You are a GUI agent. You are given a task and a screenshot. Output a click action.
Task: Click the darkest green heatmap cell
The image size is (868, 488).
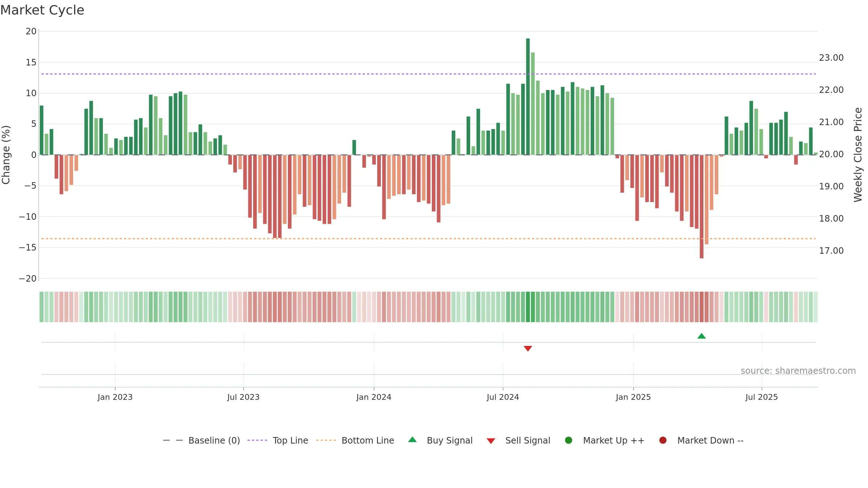(528, 307)
